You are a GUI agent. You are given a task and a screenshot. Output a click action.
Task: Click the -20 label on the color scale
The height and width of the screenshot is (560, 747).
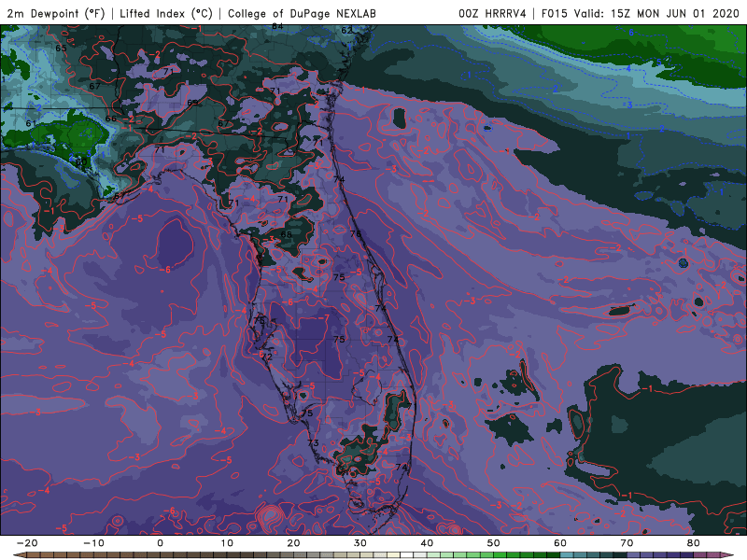click(27, 543)
